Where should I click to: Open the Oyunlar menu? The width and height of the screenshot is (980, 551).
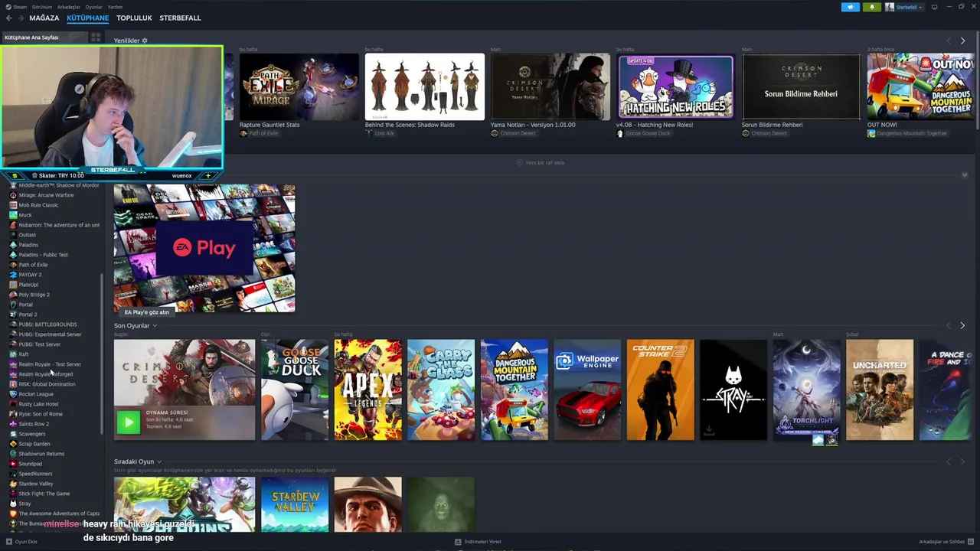pyautogui.click(x=93, y=7)
